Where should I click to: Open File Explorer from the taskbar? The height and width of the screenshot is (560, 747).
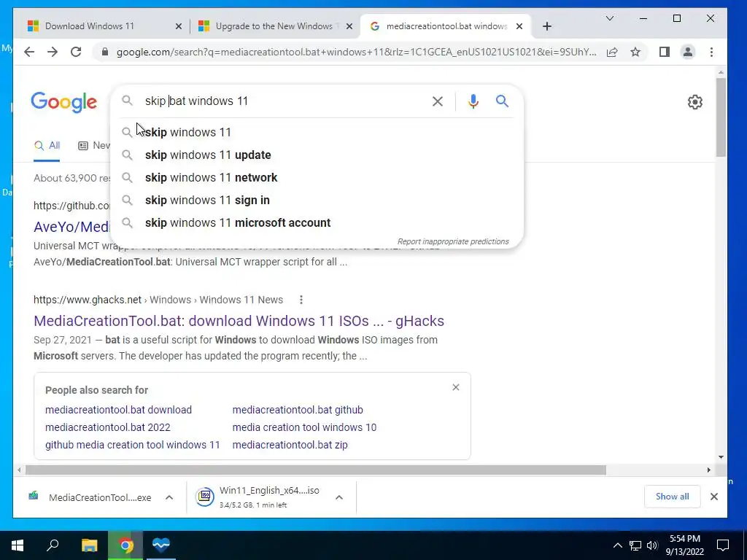pyautogui.click(x=89, y=545)
